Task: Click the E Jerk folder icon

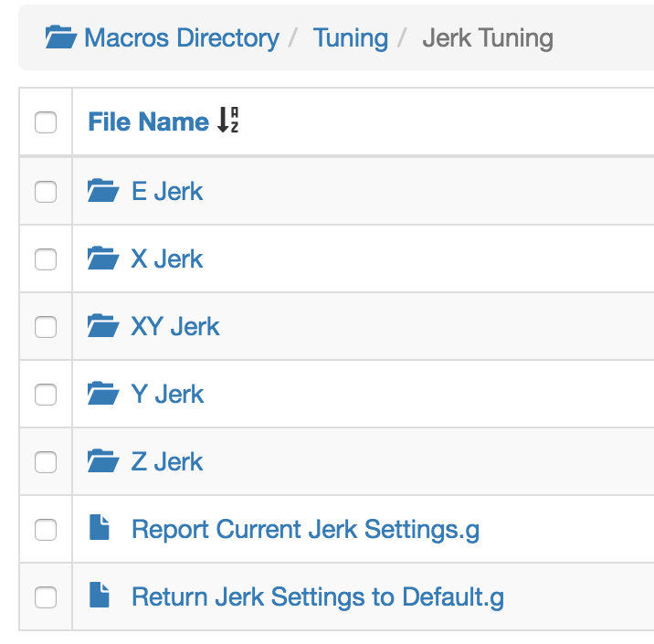Action: 103,191
